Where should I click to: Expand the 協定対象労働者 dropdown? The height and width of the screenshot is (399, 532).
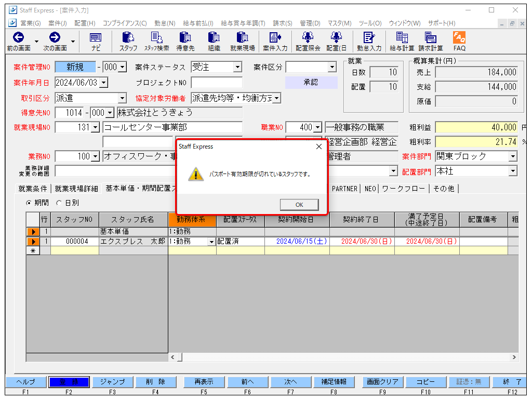tap(277, 98)
